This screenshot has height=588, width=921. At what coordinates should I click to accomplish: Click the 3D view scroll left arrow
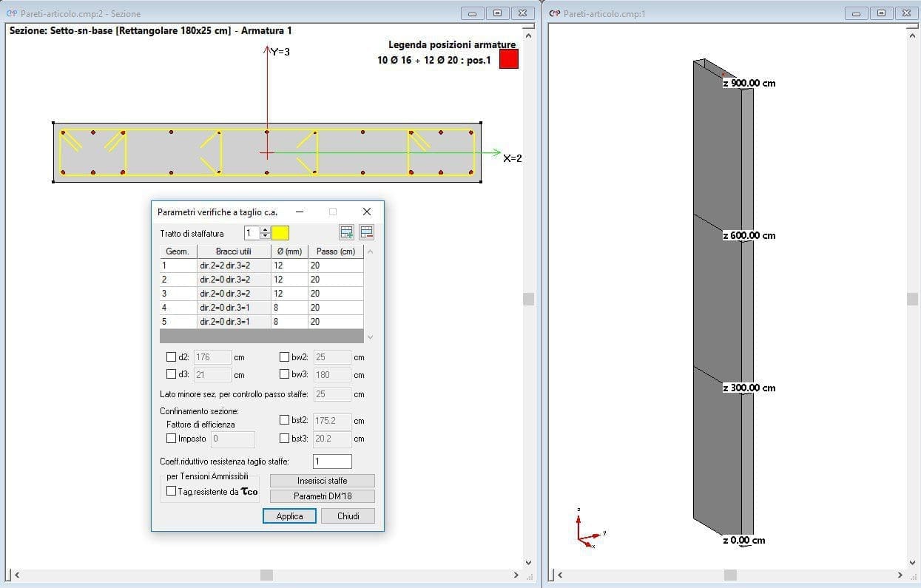click(559, 575)
